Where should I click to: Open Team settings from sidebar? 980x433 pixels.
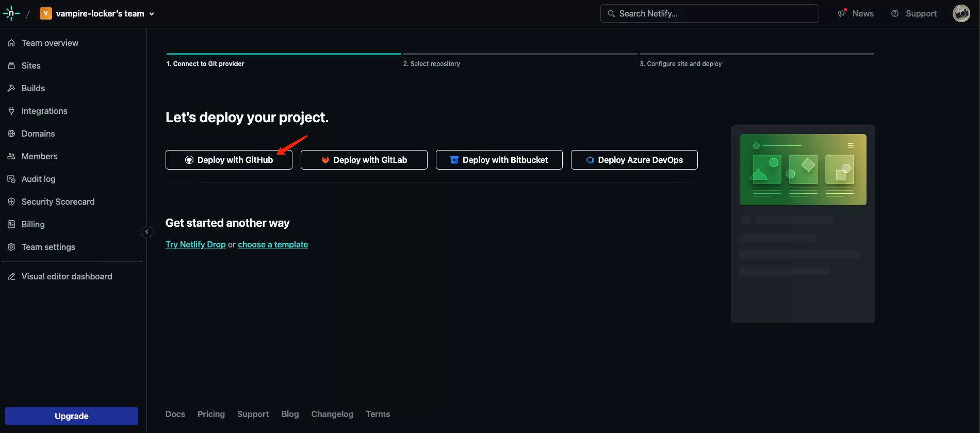click(48, 247)
